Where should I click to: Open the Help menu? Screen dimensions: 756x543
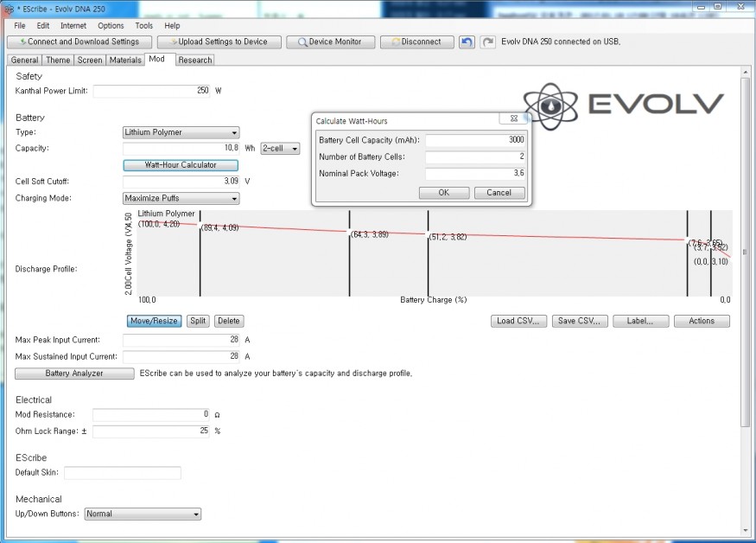[x=172, y=26]
